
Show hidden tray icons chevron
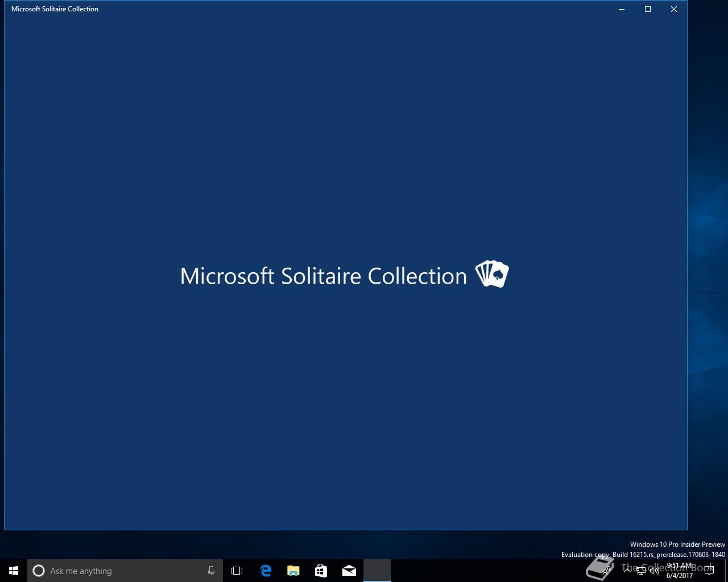point(627,571)
